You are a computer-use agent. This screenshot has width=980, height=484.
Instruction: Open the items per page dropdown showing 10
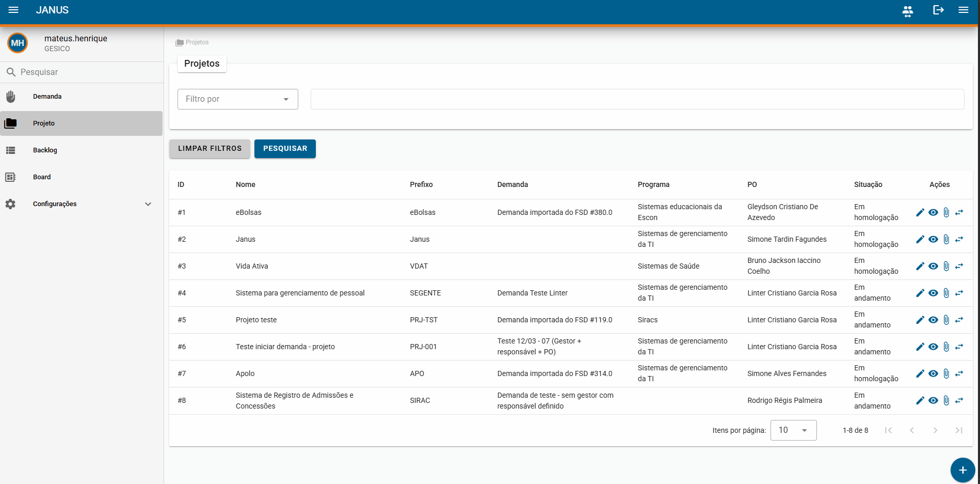pyautogui.click(x=793, y=430)
